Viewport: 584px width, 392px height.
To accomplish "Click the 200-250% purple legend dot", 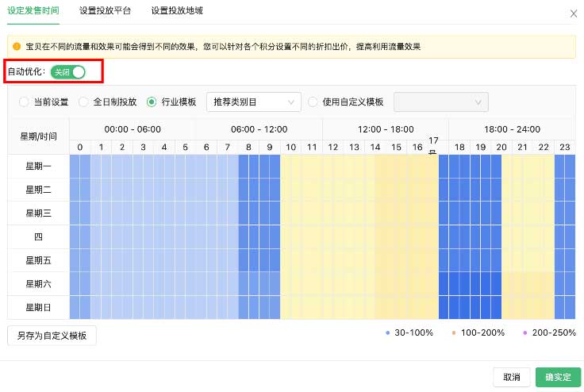I will click(x=525, y=333).
